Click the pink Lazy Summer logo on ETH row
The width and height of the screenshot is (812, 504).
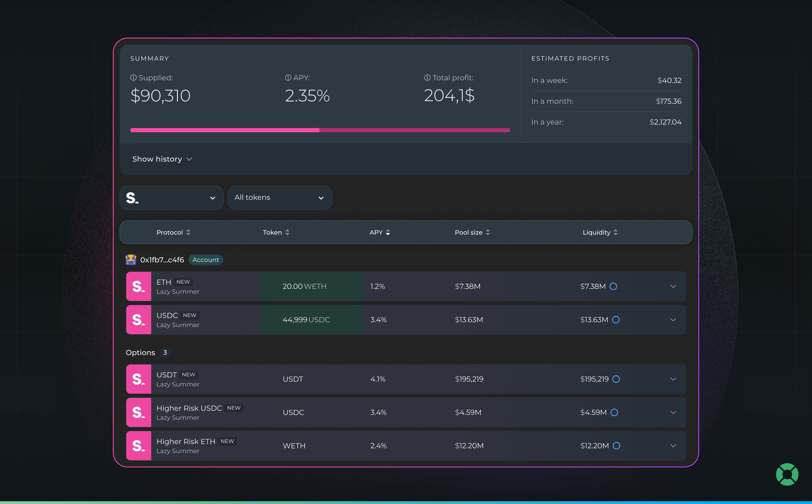(x=138, y=286)
